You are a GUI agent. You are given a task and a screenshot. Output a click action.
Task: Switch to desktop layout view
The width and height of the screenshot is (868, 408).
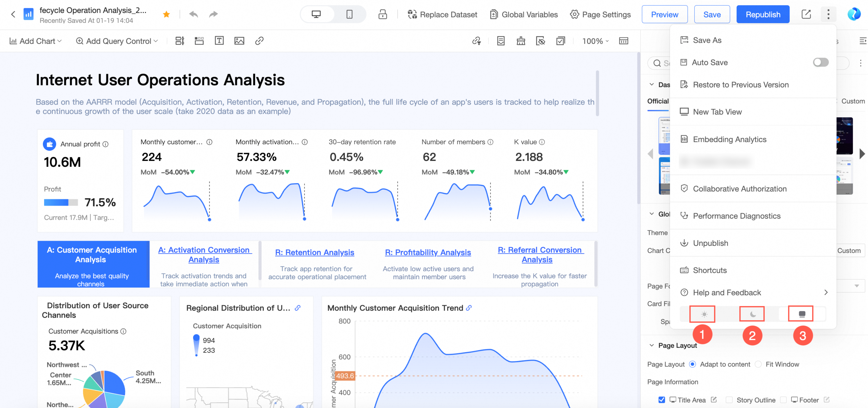(316, 14)
